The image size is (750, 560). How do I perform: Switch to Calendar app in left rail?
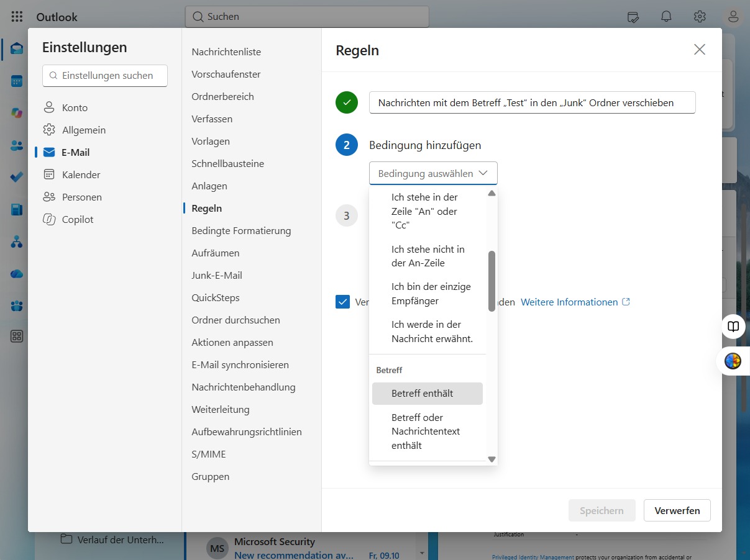[17, 81]
